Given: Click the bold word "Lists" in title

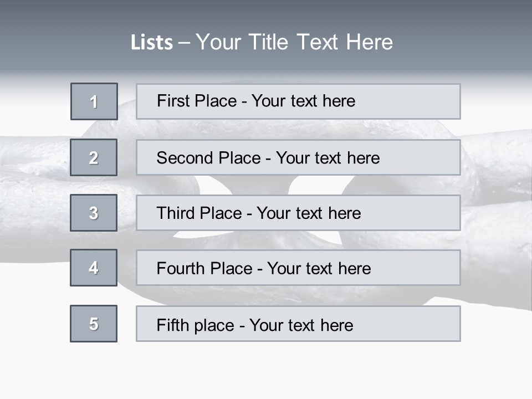Looking at the screenshot, I should (x=152, y=43).
